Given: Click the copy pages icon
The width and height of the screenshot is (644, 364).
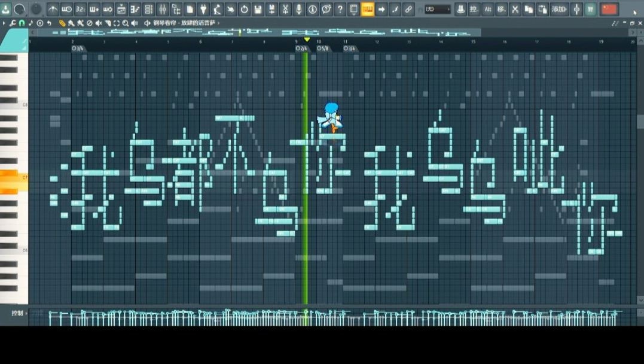Looking at the screenshot, I should [x=529, y=9].
